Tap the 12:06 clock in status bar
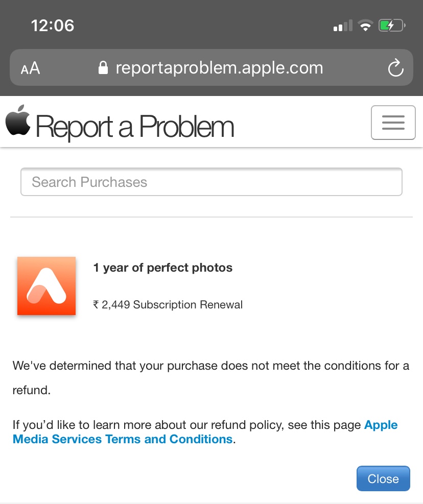Viewport: 423px width, 504px height. 53,25
